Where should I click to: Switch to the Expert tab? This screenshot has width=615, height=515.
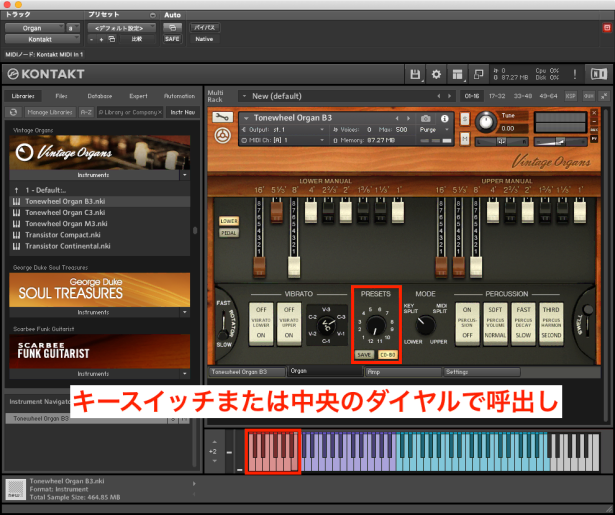(x=138, y=96)
